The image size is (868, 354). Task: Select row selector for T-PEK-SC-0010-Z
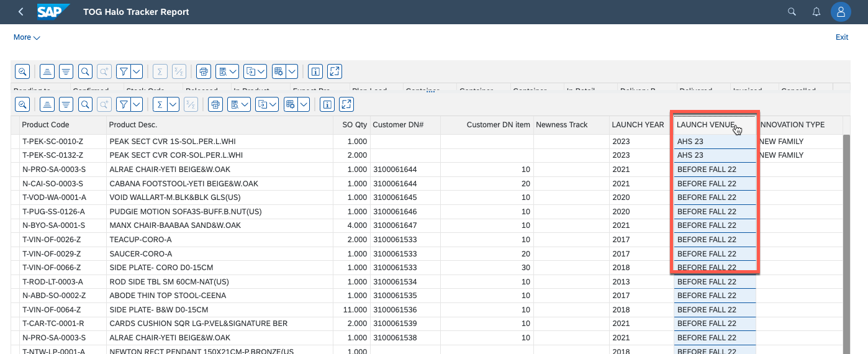tap(15, 142)
